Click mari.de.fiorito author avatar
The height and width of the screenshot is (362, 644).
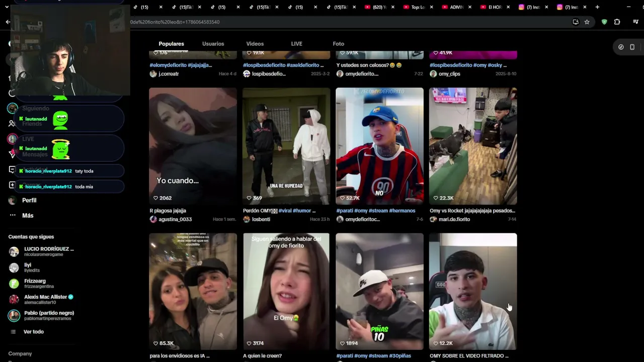pos(433,219)
